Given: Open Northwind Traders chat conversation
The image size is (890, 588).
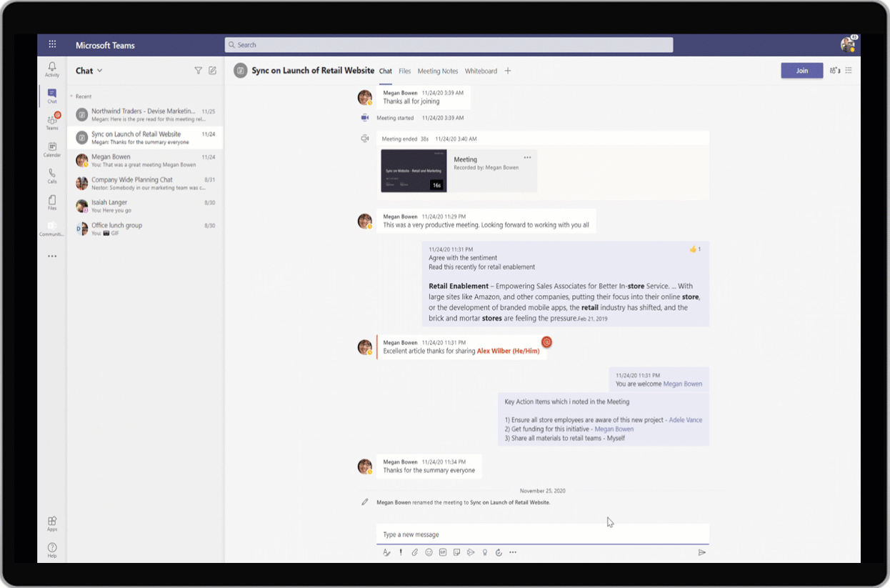Looking at the screenshot, I should (x=145, y=114).
